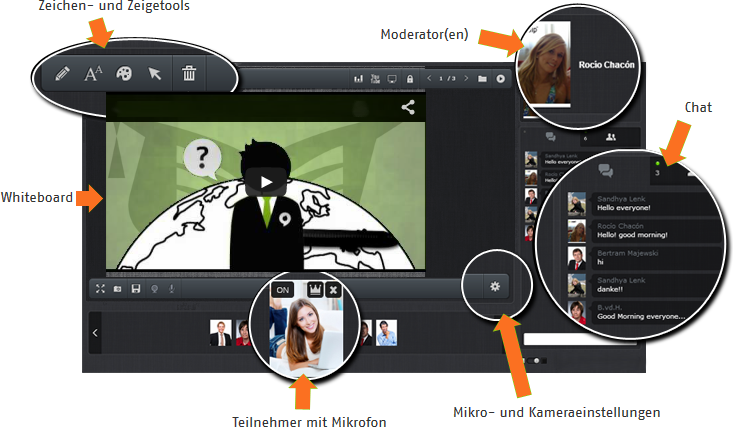Play the whiteboard video

point(266,183)
